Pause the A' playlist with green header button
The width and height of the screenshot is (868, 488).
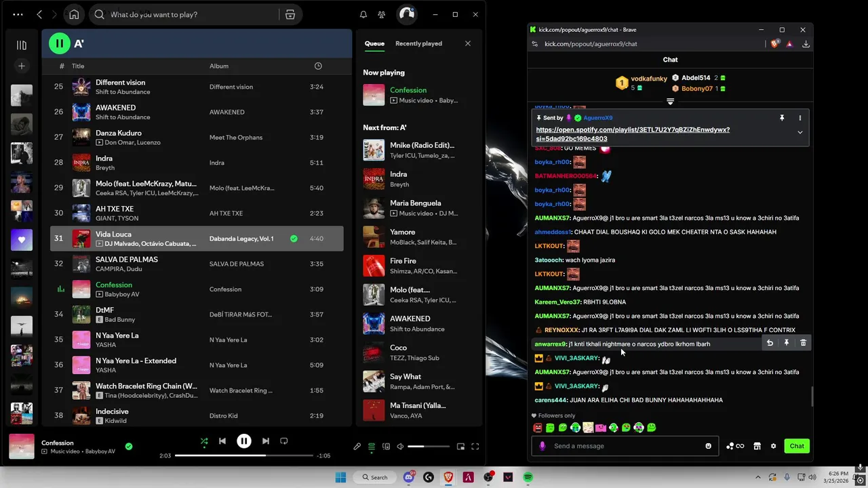[x=59, y=43]
